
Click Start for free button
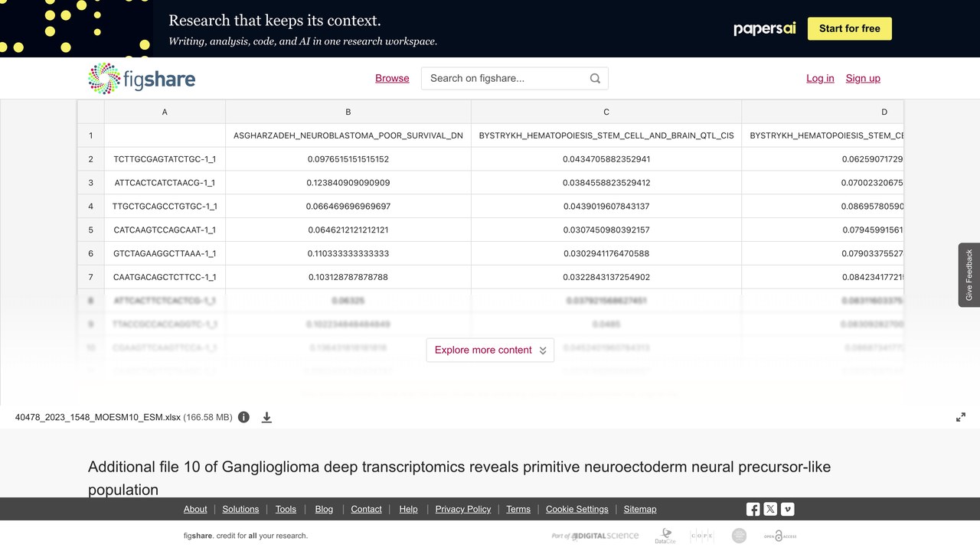(x=850, y=28)
